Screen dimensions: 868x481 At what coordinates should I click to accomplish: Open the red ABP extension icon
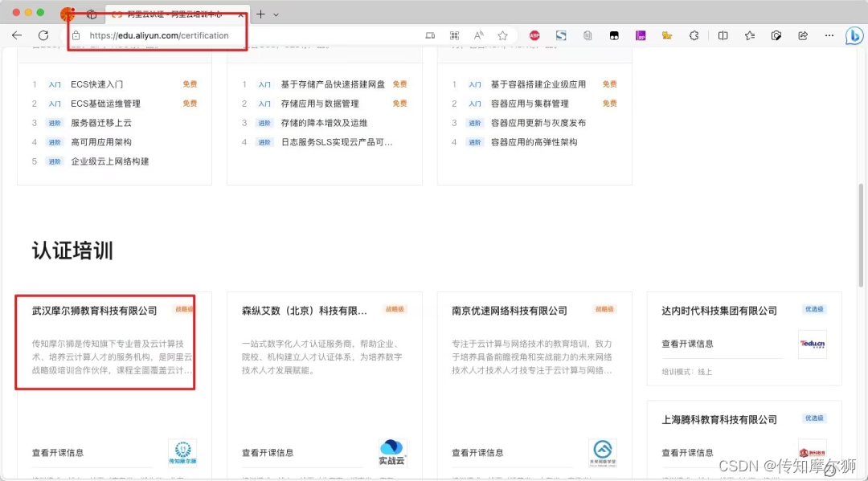[534, 35]
